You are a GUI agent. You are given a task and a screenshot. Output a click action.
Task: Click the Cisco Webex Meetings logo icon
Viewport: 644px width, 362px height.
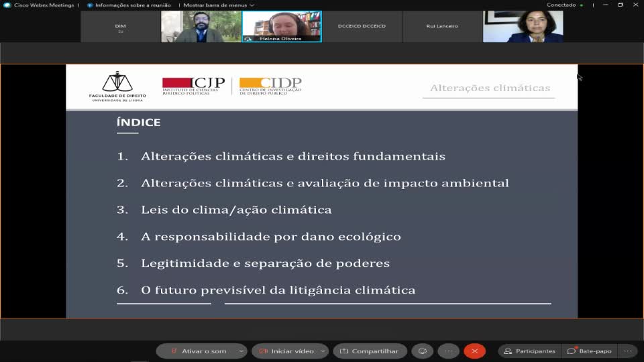coord(7,5)
